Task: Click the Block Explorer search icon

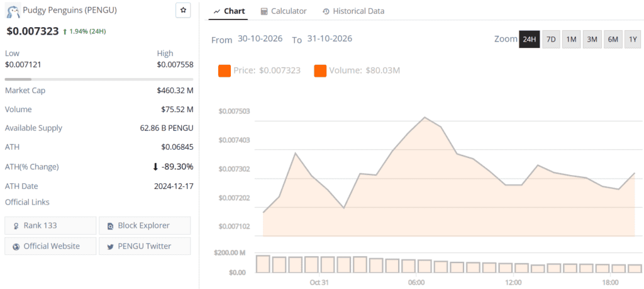Action: [110, 225]
